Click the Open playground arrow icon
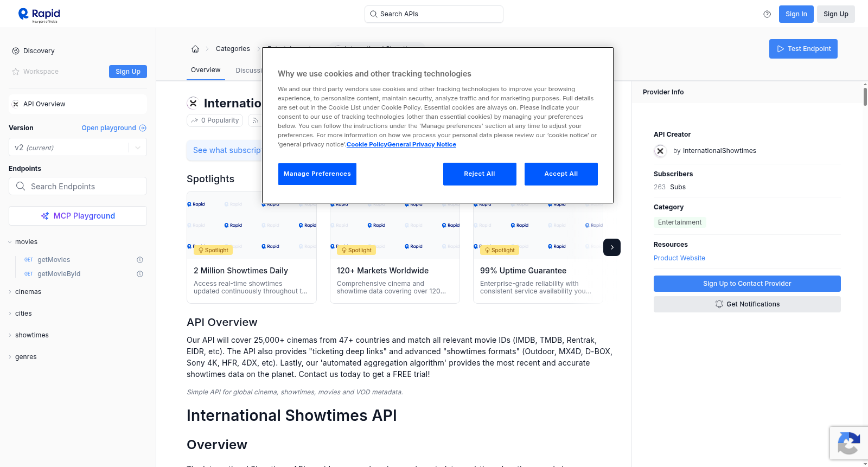The width and height of the screenshot is (868, 467). pyautogui.click(x=143, y=128)
